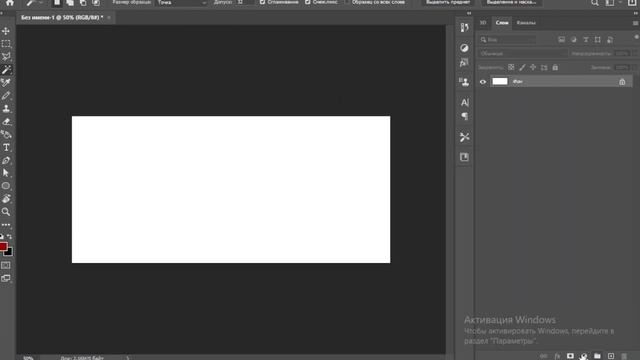The height and width of the screenshot is (360, 640).
Task: Select the Eraser tool
Action: click(6, 122)
